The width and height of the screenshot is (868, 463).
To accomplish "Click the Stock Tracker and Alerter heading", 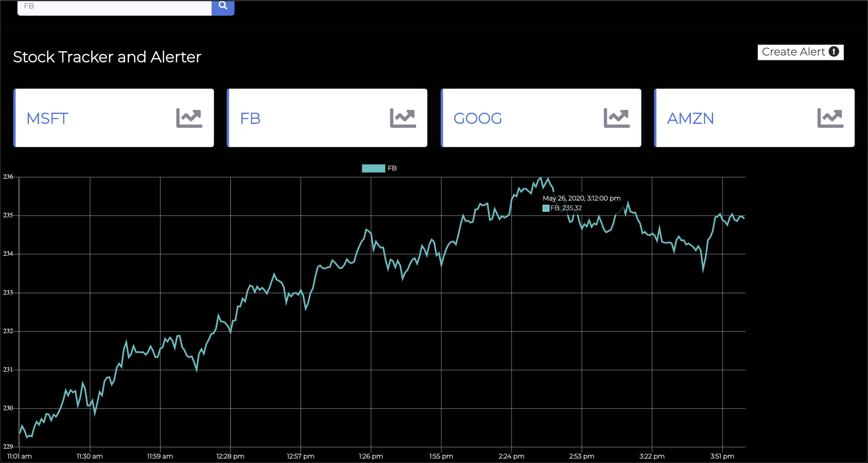I will click(x=107, y=57).
